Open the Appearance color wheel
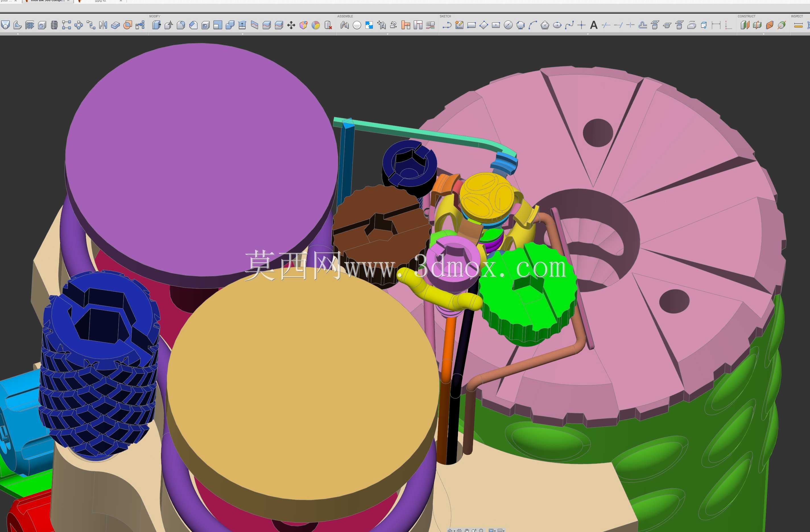Screen dimensions: 810x532 (316, 25)
